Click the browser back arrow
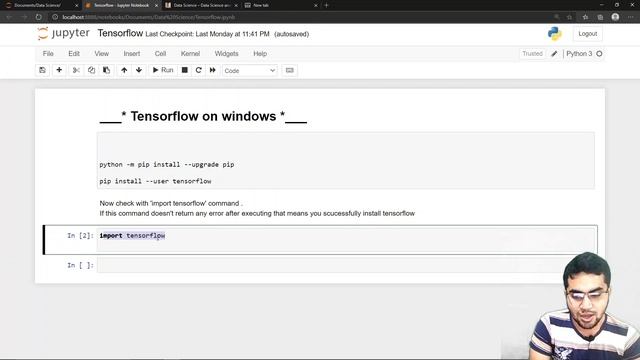This screenshot has height=360, width=640. [9, 17]
